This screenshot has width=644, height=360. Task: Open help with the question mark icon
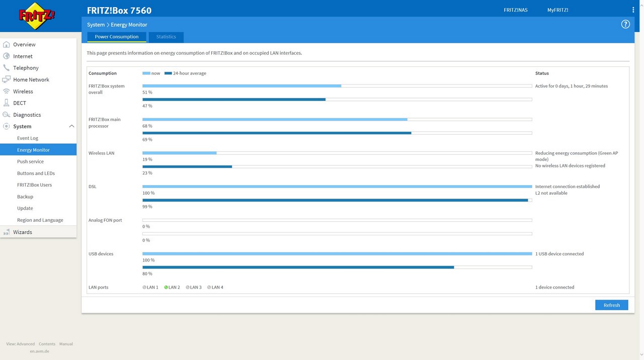click(x=625, y=24)
